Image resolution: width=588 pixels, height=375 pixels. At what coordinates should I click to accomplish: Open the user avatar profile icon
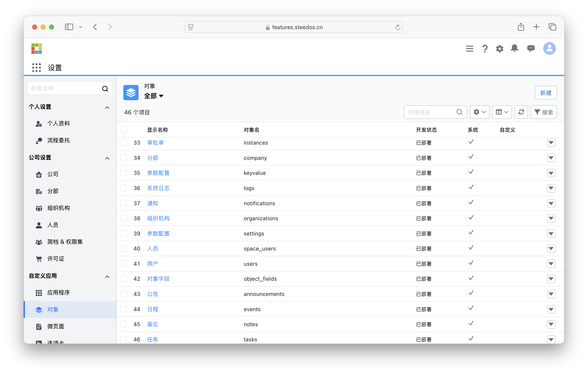[549, 48]
